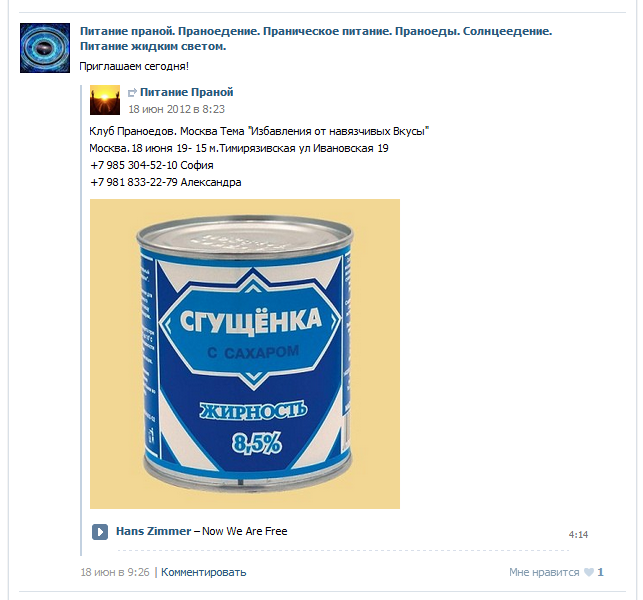Screen dimensions: 643x600
Task: Click the repost arrow icon
Action: [132, 93]
